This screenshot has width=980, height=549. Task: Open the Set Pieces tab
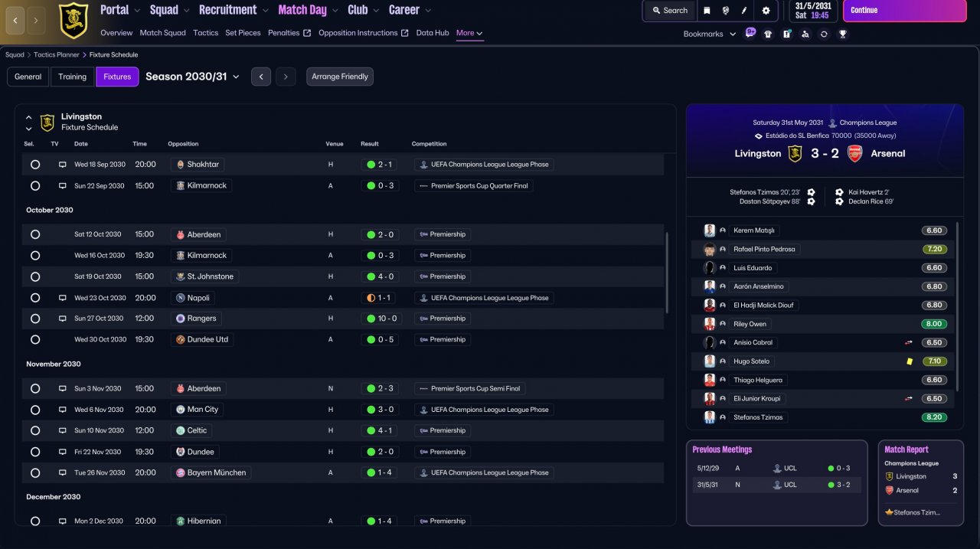pos(243,33)
